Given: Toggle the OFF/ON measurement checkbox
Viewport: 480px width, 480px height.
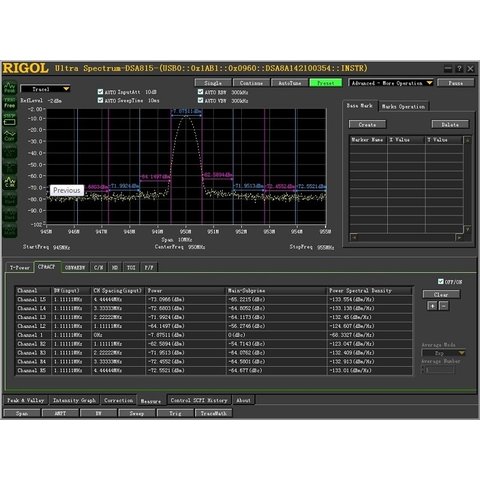Looking at the screenshot, I should pos(441,282).
